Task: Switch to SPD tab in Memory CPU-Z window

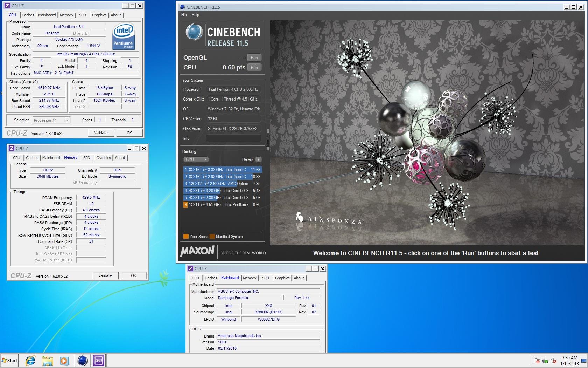Action: tap(87, 158)
